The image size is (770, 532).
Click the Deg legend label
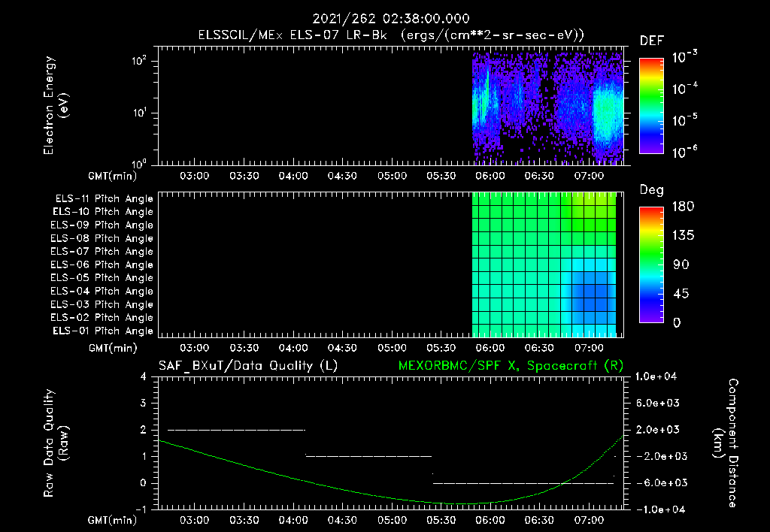(652, 190)
